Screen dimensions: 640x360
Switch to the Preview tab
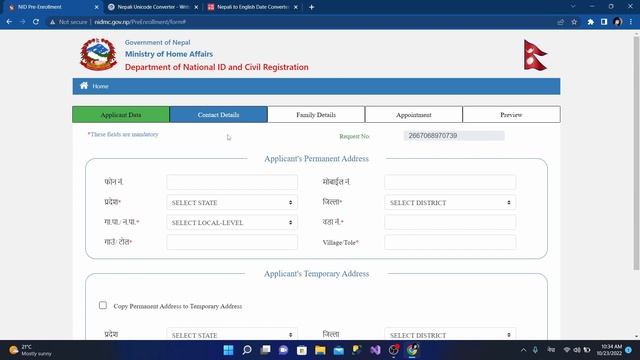[x=511, y=115]
